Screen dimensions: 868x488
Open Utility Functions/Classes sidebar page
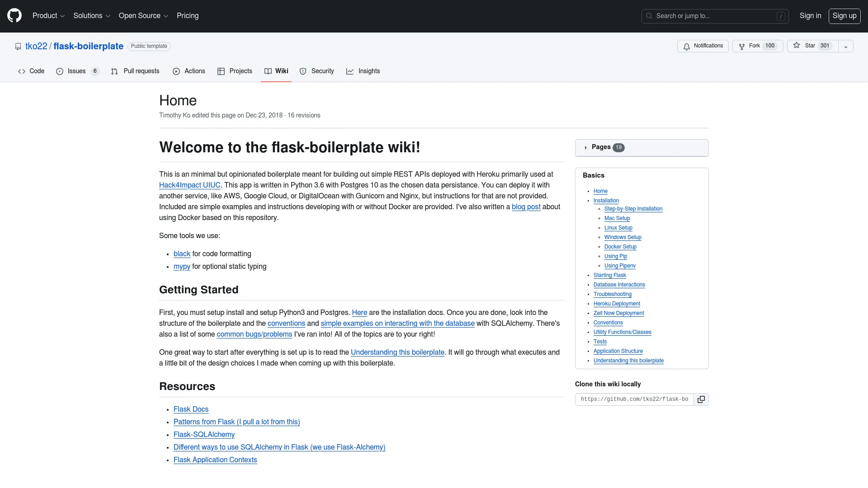623,332
